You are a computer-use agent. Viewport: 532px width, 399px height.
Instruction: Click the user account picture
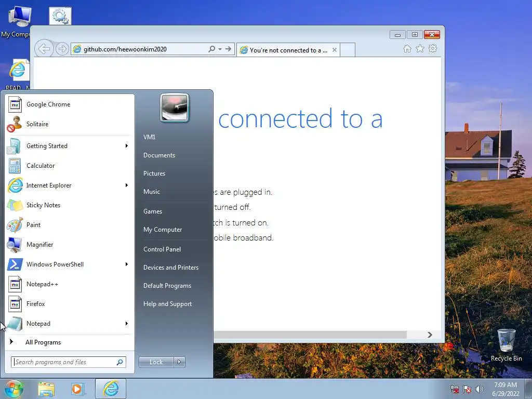(175, 108)
